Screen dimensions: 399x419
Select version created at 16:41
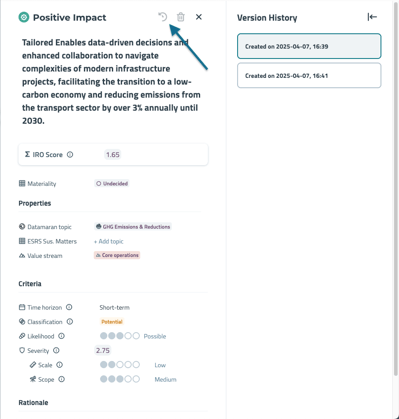point(309,75)
